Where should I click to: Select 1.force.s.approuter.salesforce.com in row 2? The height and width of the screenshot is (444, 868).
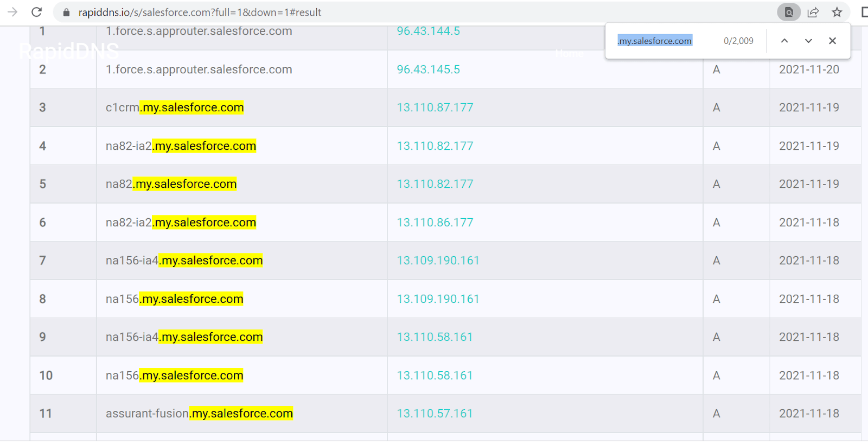tap(199, 69)
